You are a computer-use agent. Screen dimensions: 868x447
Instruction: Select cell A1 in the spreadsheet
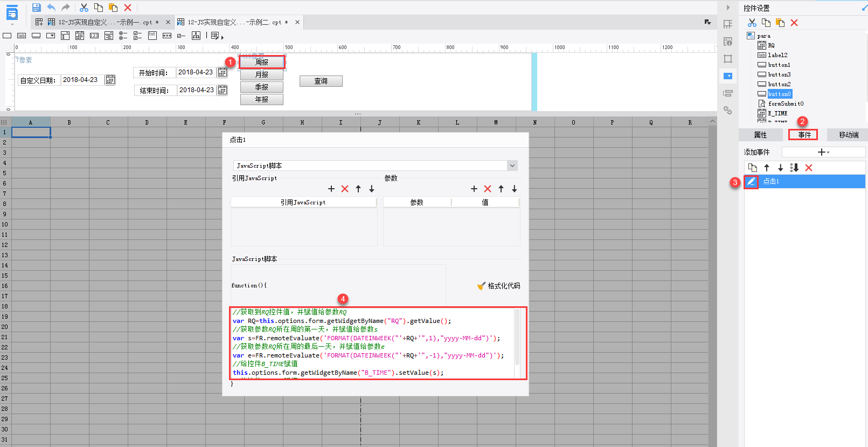tap(31, 132)
